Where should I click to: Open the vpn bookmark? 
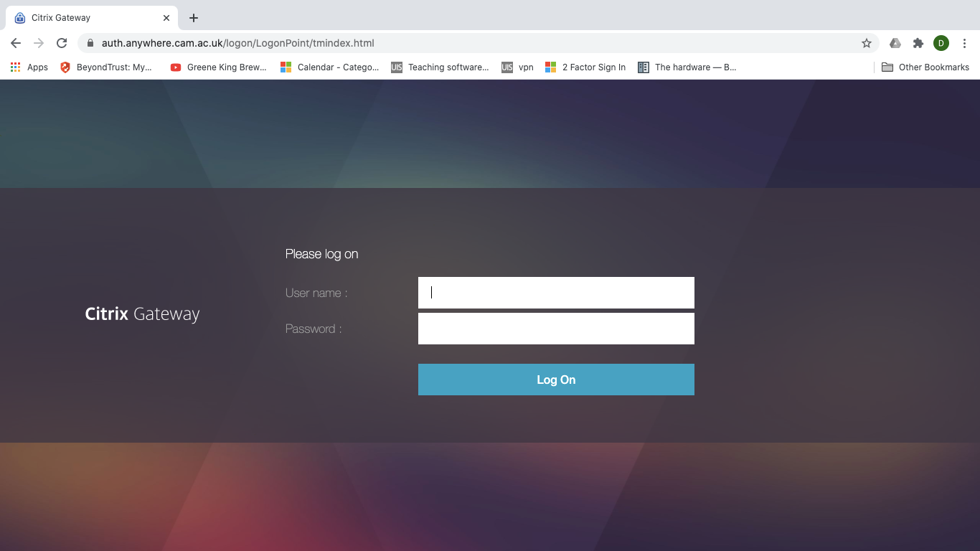tap(518, 67)
